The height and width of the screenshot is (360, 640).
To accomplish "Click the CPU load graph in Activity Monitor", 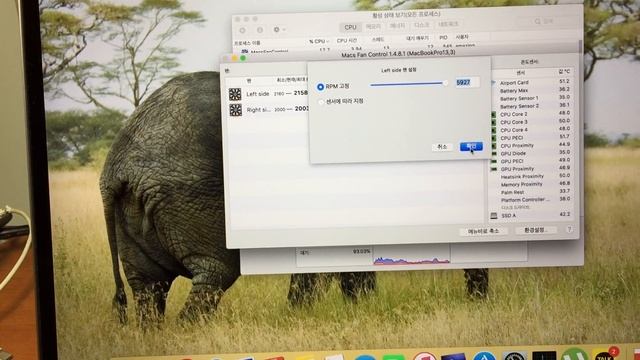I will 411,256.
